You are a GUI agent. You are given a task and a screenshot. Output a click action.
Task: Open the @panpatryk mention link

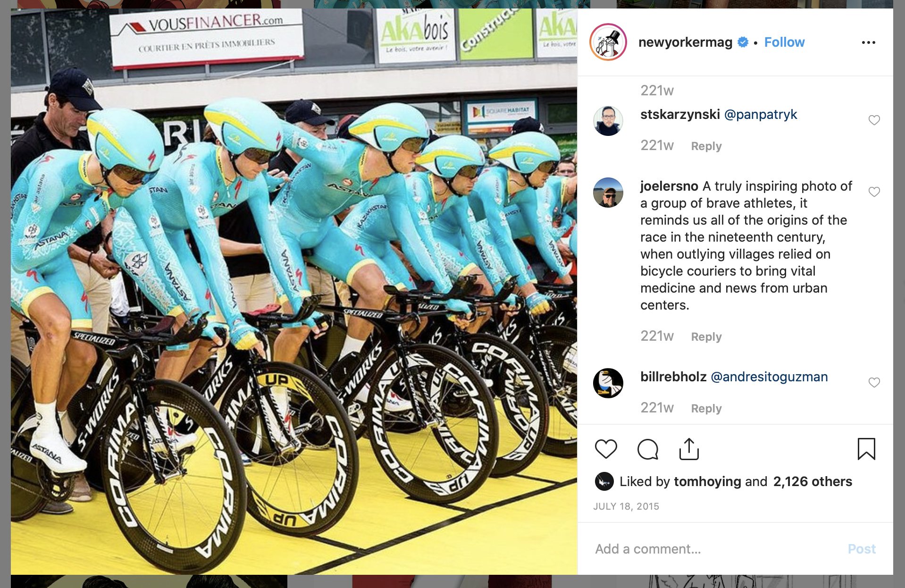tap(761, 115)
